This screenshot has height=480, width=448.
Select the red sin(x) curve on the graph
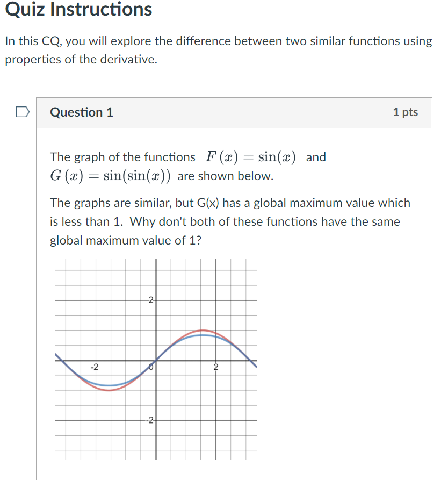coord(201,331)
